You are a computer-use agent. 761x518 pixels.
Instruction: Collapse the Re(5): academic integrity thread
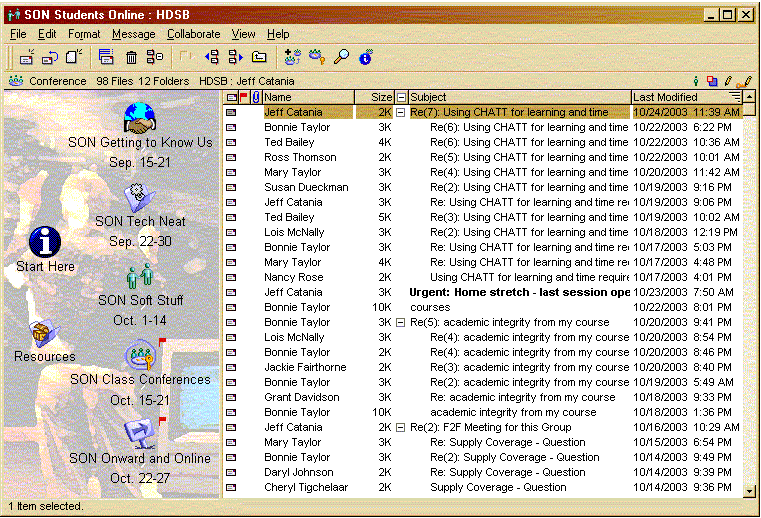(401, 323)
